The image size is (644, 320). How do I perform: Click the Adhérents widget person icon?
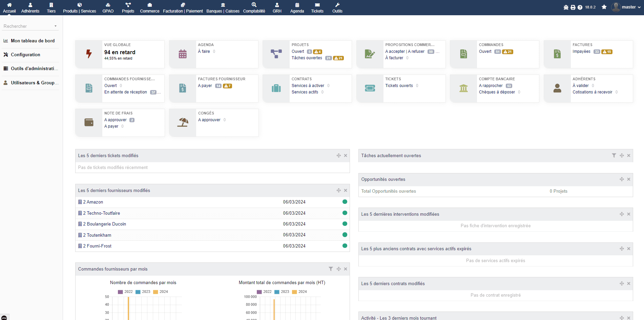[x=557, y=88]
